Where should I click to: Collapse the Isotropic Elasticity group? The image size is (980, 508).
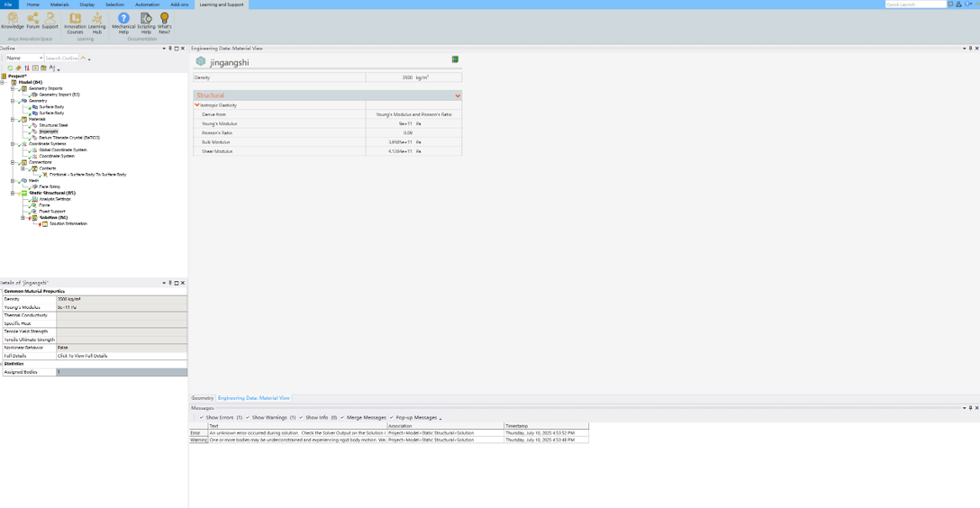[197, 105]
